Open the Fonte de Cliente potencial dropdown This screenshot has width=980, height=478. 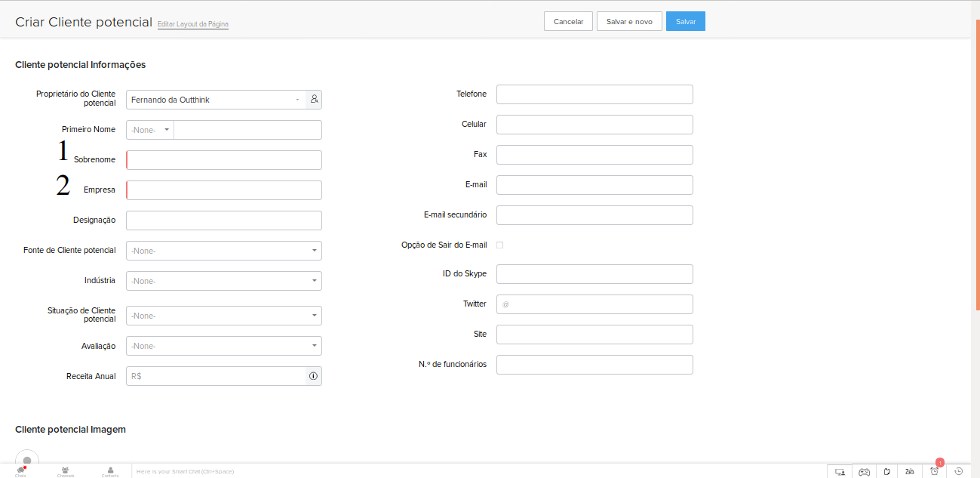pyautogui.click(x=224, y=251)
